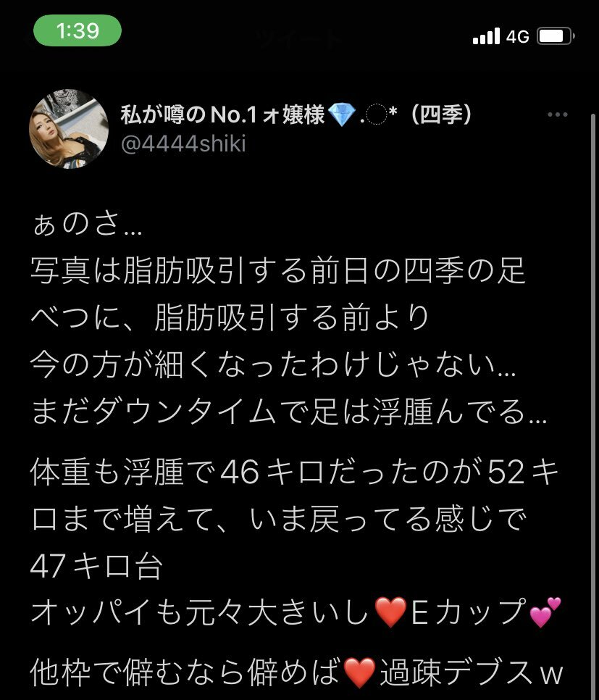Tap the battery status icon
The height and width of the screenshot is (700, 599).
coord(556,36)
